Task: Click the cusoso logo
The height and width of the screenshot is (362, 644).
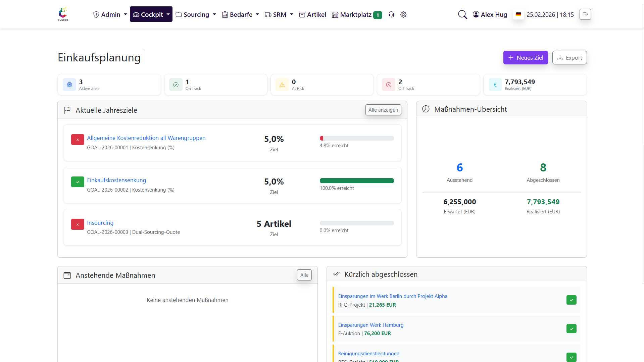Action: (x=63, y=14)
